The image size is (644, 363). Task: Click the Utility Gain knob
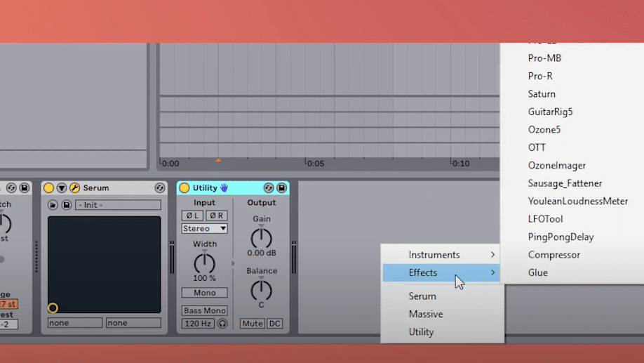click(261, 239)
